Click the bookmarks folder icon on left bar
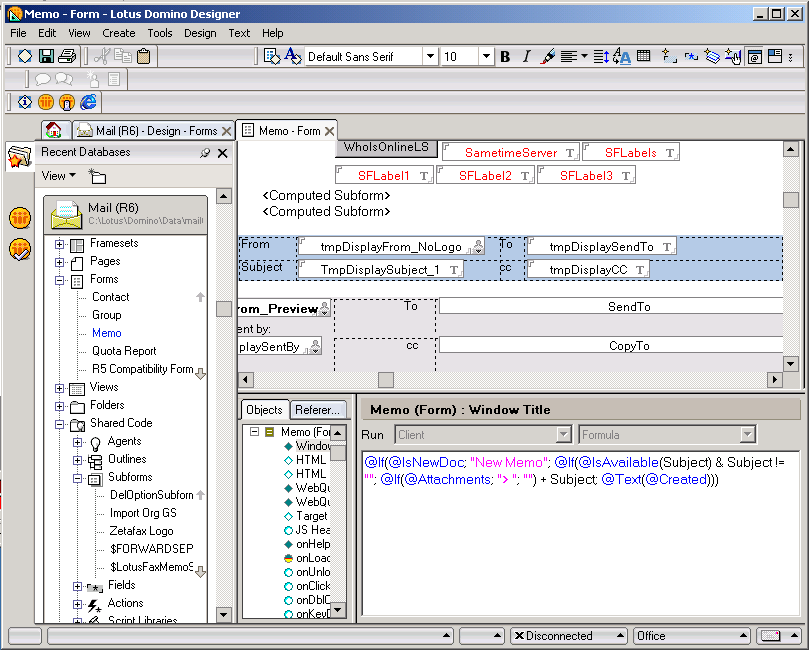The width and height of the screenshot is (809, 650). click(19, 156)
